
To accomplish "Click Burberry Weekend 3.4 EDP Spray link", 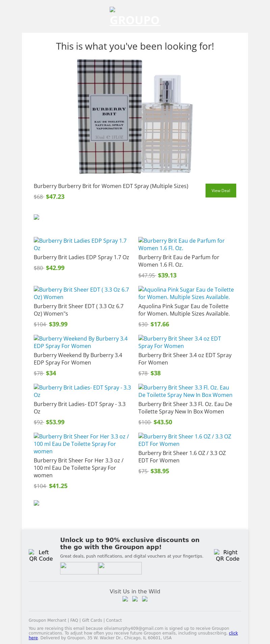I will tap(81, 342).
